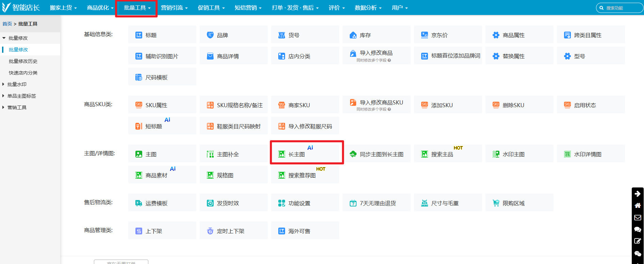Click help icon under 导入修改商品SKU
The width and height of the screenshot is (644, 264).
tap(389, 110)
